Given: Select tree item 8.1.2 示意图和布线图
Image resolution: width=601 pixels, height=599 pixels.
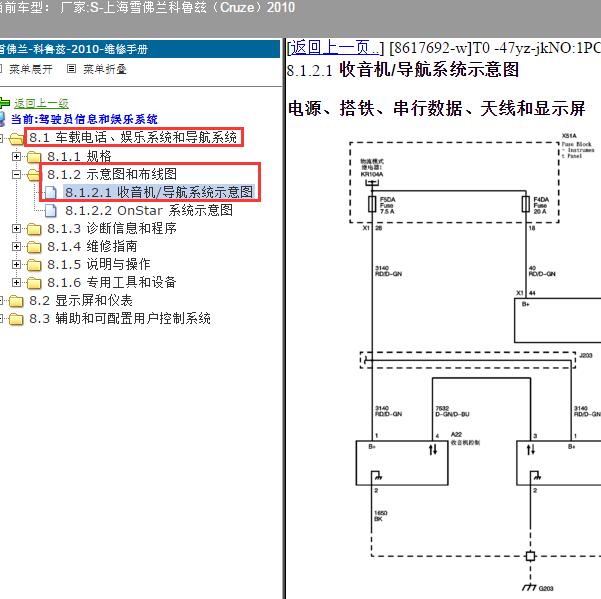Looking at the screenshot, I should [112, 174].
